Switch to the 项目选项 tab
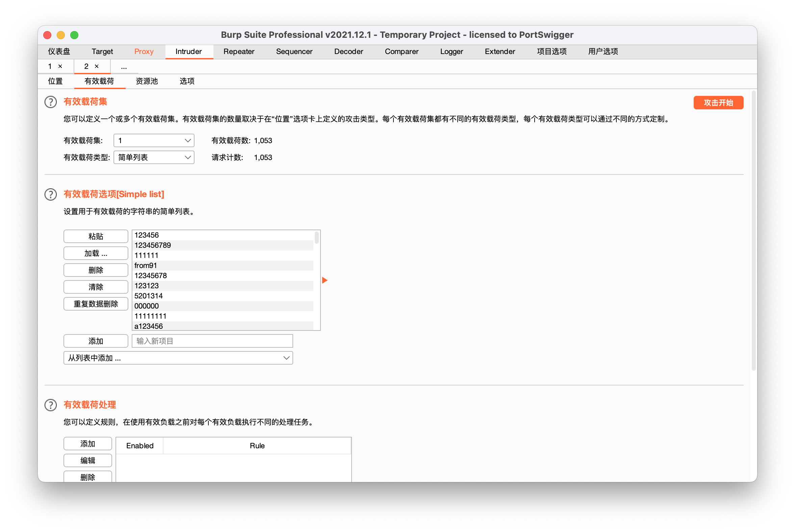Screen dimensions: 795x532 click(552, 52)
